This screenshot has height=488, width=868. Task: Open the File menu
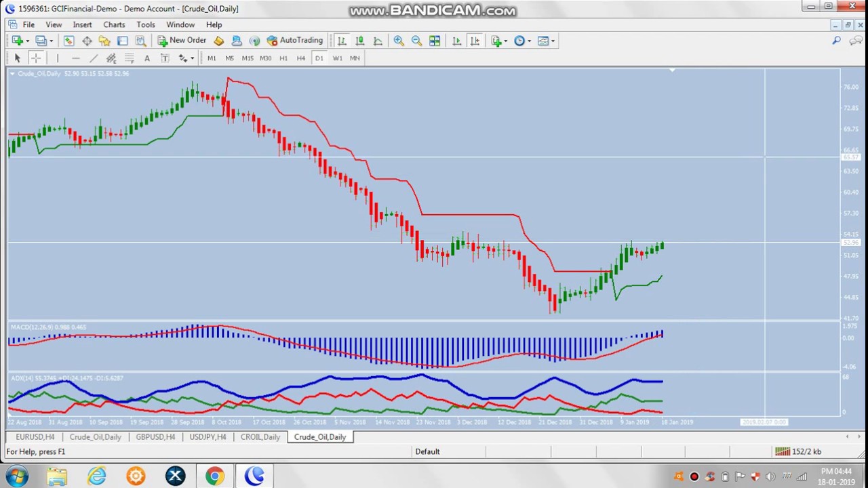(28, 24)
